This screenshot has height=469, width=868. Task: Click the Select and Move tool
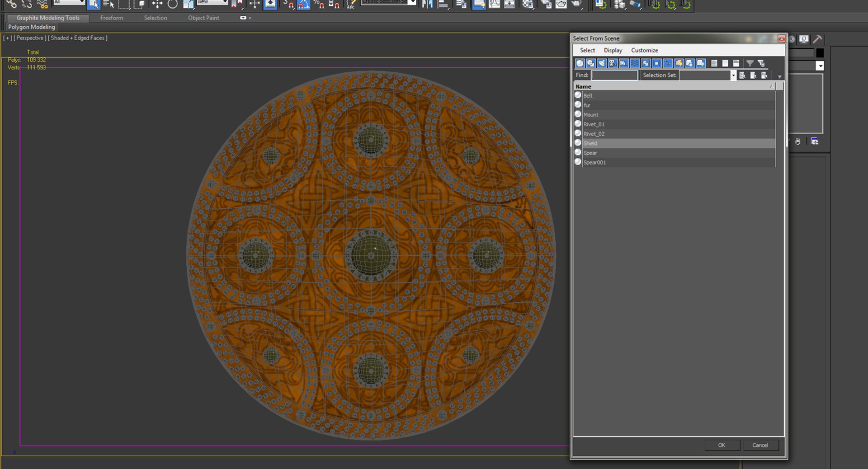pyautogui.click(x=157, y=5)
